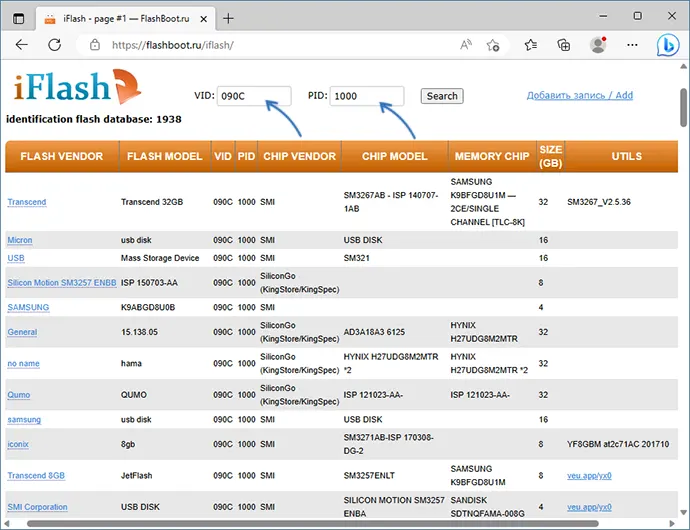Open the tab actions menu icon
Viewport: 690px width, 530px height.
18,18
